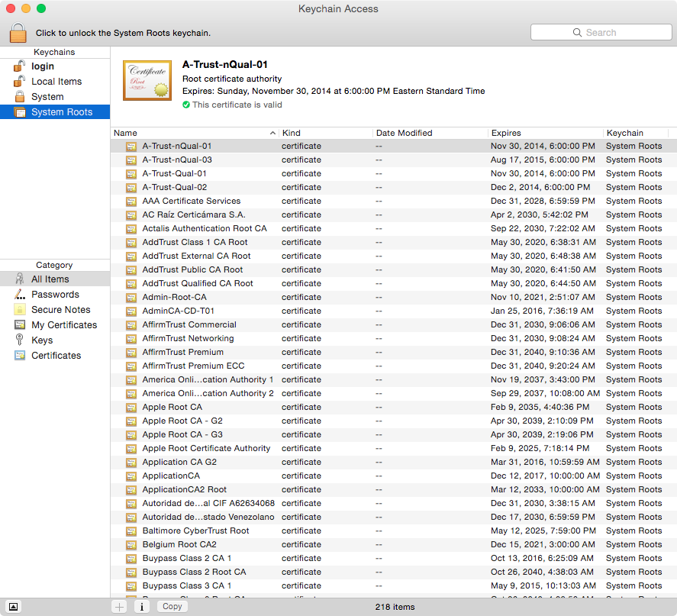This screenshot has width=677, height=616.
Task: Click the All Items keys icon
Action: click(x=19, y=279)
